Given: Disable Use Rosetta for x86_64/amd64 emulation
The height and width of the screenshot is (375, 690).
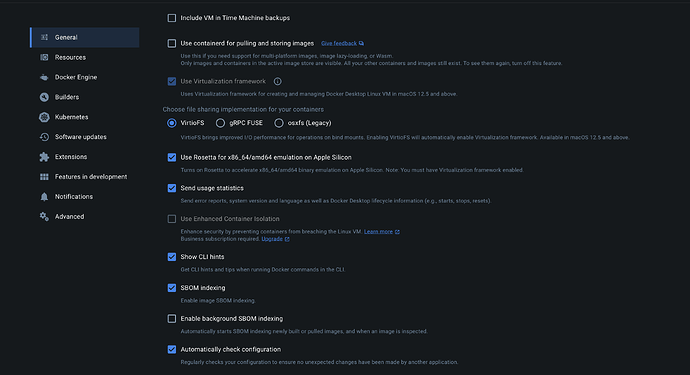Looking at the screenshot, I should click(x=172, y=157).
